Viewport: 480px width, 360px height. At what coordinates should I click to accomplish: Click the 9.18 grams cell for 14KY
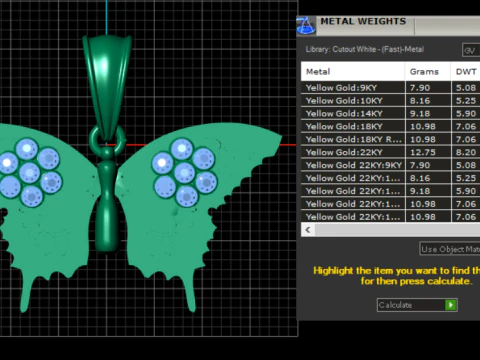(x=428, y=114)
